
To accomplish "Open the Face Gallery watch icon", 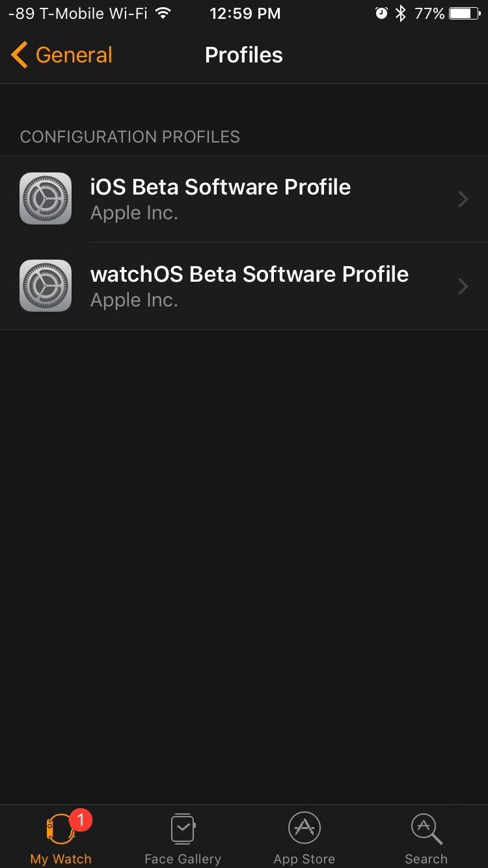I will [183, 829].
